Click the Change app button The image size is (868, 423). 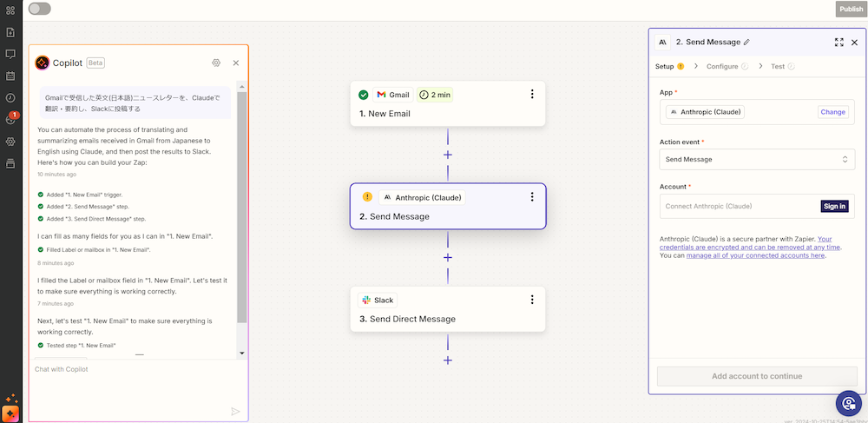(833, 112)
